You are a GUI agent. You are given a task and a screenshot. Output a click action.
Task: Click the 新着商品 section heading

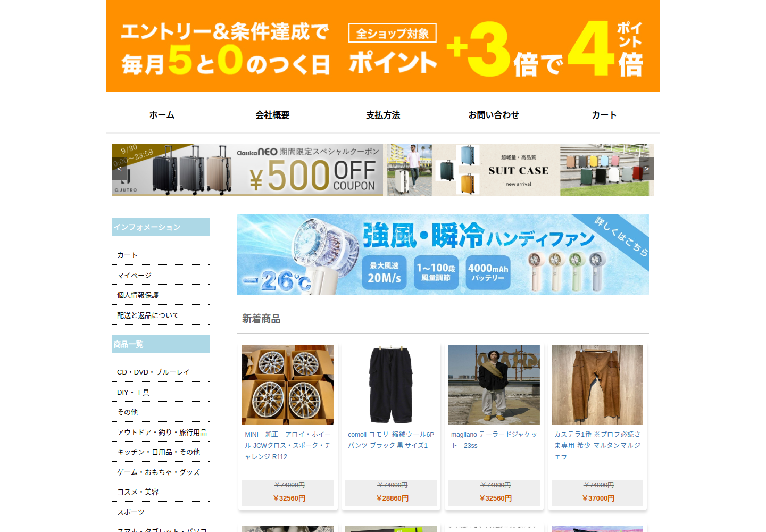coord(261,319)
